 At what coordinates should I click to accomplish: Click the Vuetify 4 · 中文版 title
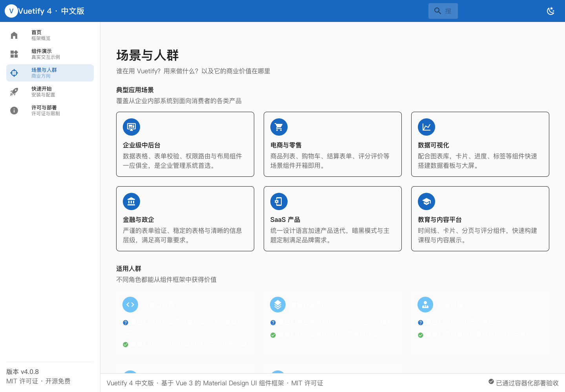51,11
